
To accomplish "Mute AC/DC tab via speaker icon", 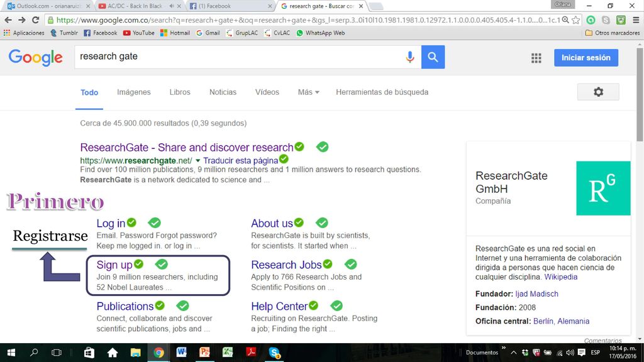I will click(x=171, y=6).
